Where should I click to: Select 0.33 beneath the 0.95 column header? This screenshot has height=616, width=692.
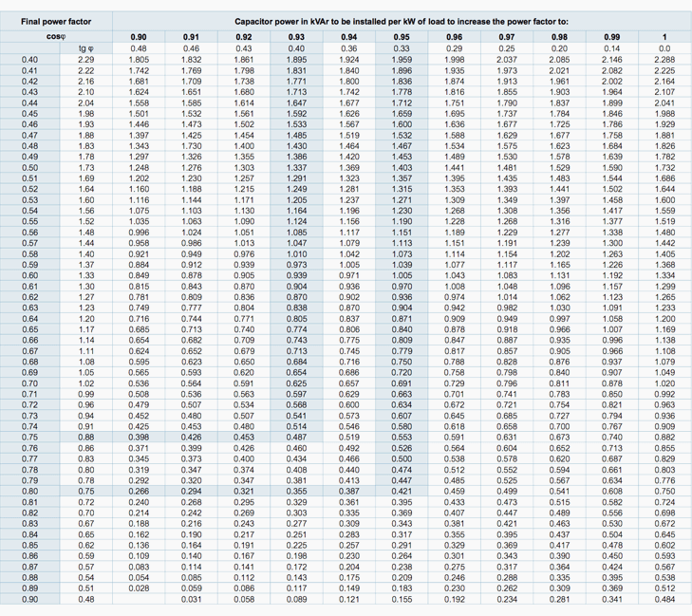[x=402, y=48]
